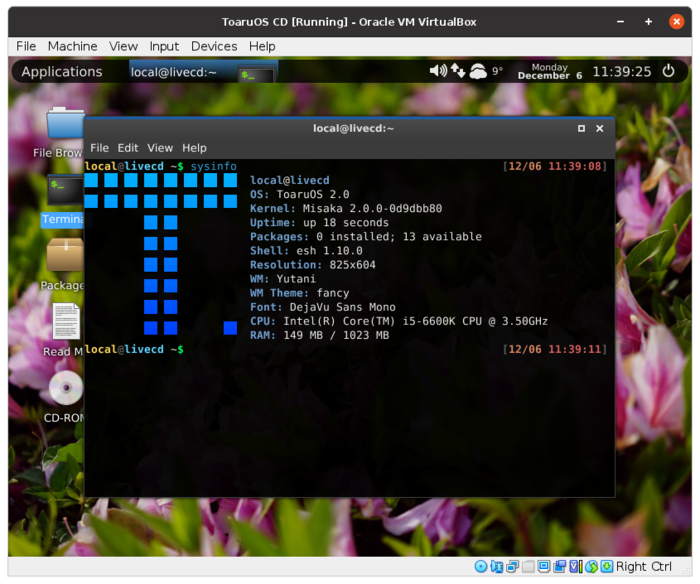The width and height of the screenshot is (700, 584).
Task: Click the clock showing 11:39:25
Action: pos(621,71)
